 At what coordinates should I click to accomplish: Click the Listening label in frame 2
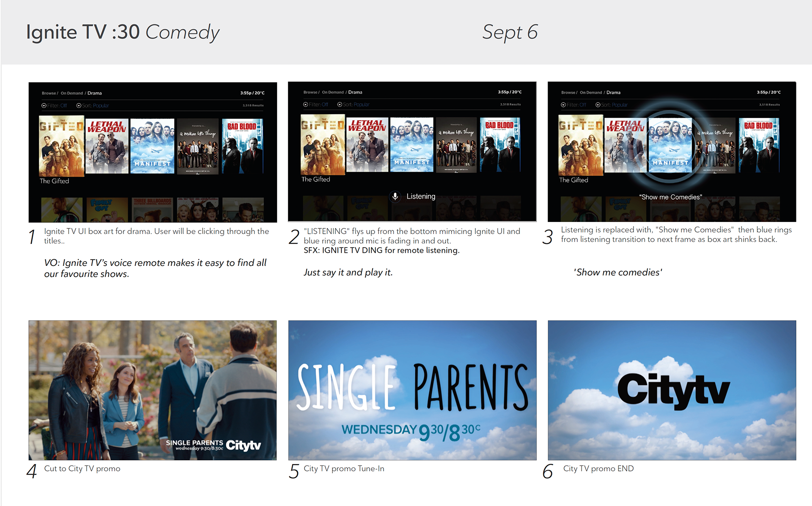421,197
